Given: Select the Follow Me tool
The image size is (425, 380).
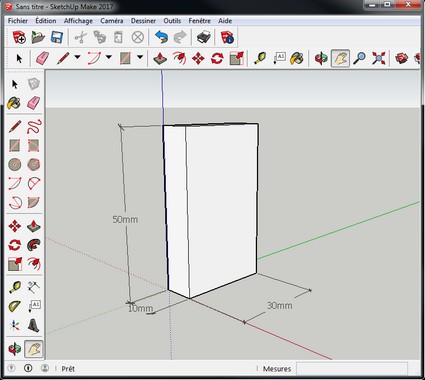Looking at the screenshot, I should click(x=34, y=245).
